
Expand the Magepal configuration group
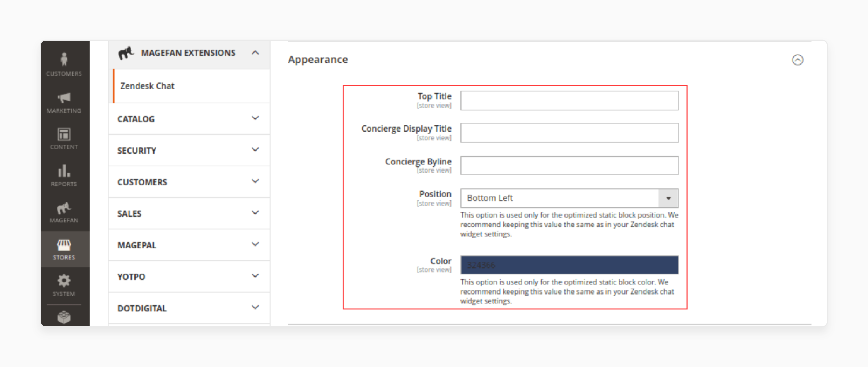click(x=189, y=245)
